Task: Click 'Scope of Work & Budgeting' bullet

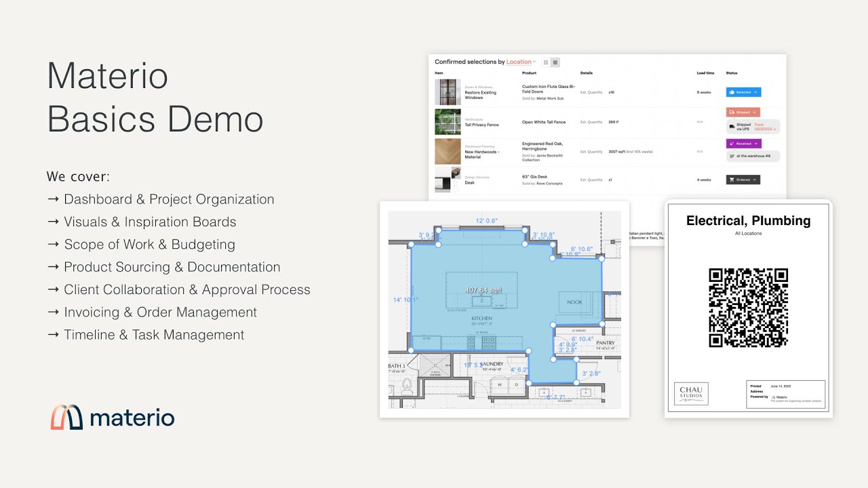Action: coord(149,245)
